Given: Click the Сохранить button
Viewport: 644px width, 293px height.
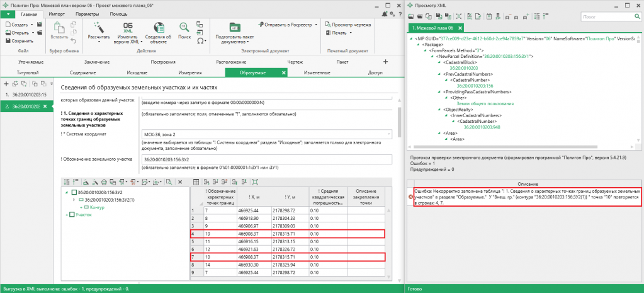Looking at the screenshot, I should point(21,40).
